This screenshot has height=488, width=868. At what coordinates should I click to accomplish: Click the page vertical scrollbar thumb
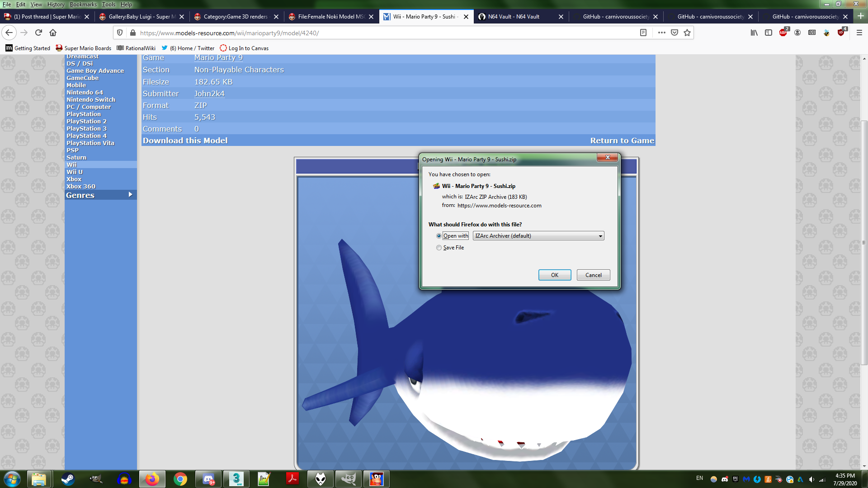864,243
